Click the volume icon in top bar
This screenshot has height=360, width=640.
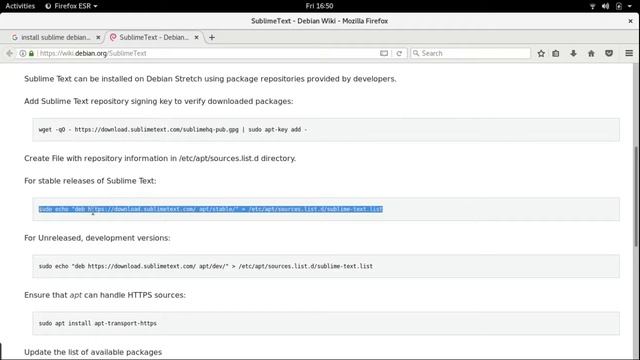(x=605, y=6)
